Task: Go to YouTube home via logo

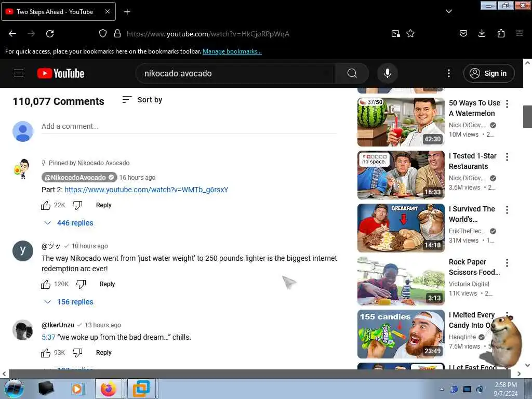Action: 61,73
